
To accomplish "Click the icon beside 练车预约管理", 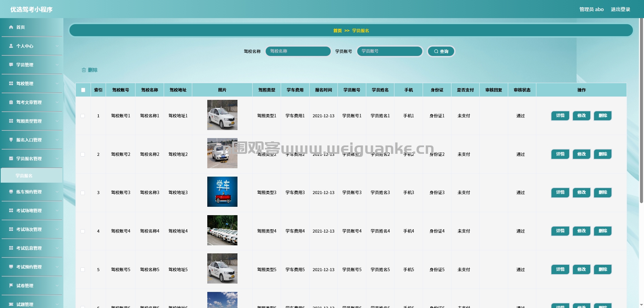I will click(11, 192).
